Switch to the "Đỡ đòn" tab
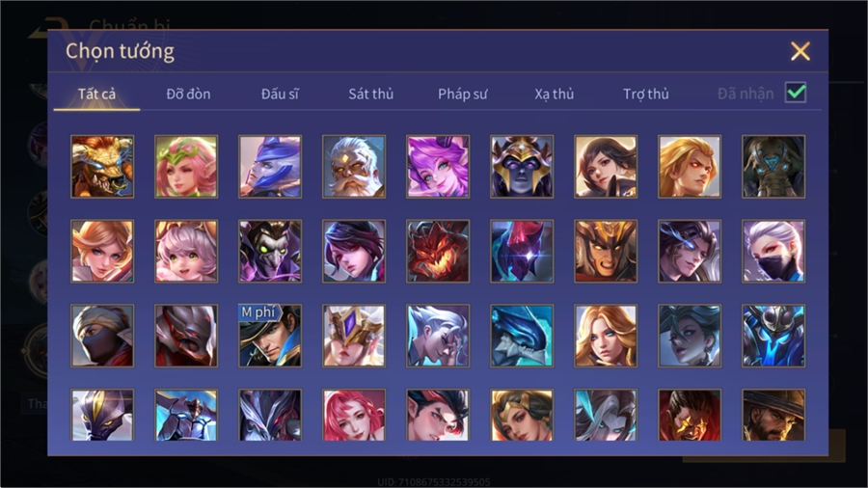Viewport: 868px width, 488px height. click(188, 95)
